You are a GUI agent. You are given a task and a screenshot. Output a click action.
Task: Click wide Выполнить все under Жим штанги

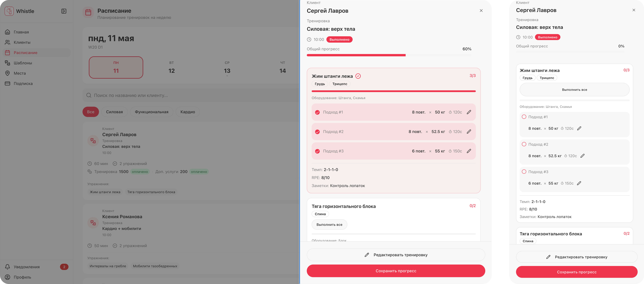574,90
